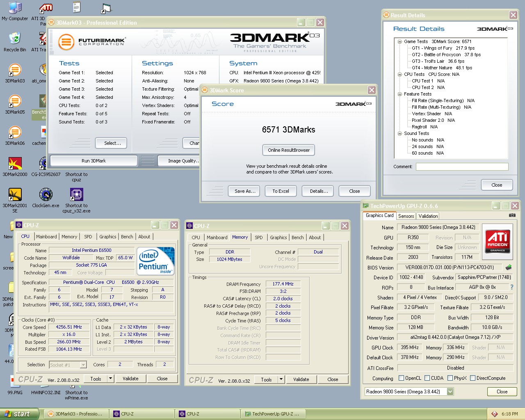Switch to TechPowerUp GPU-Z taskbar button
The image size is (525, 420).
click(x=274, y=414)
